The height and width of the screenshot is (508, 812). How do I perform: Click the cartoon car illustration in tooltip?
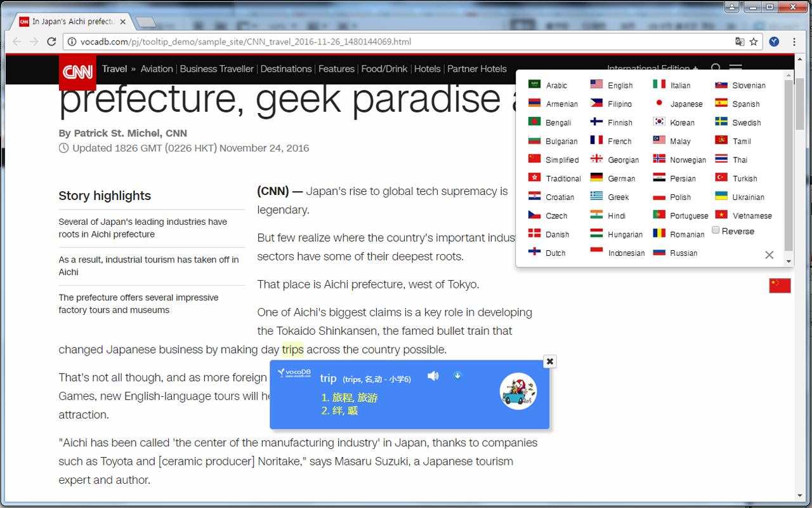point(518,391)
